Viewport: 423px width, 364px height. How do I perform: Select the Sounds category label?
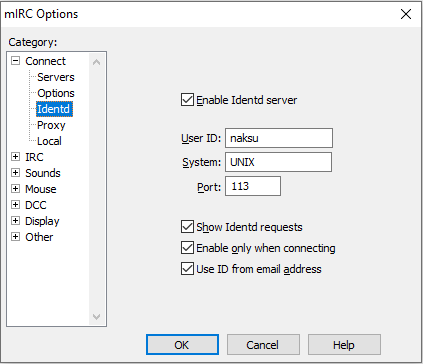pos(43,173)
